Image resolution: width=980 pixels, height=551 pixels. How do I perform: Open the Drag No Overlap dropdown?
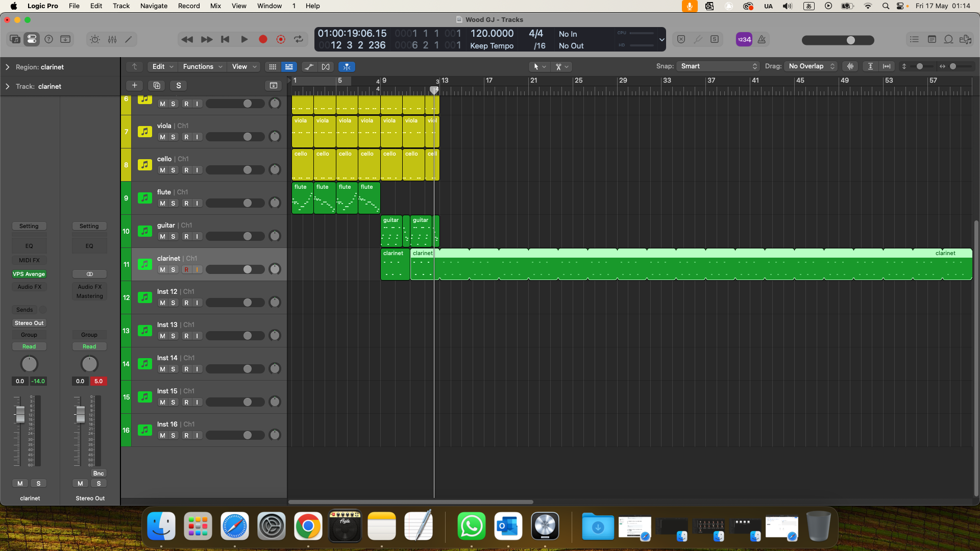[811, 66]
